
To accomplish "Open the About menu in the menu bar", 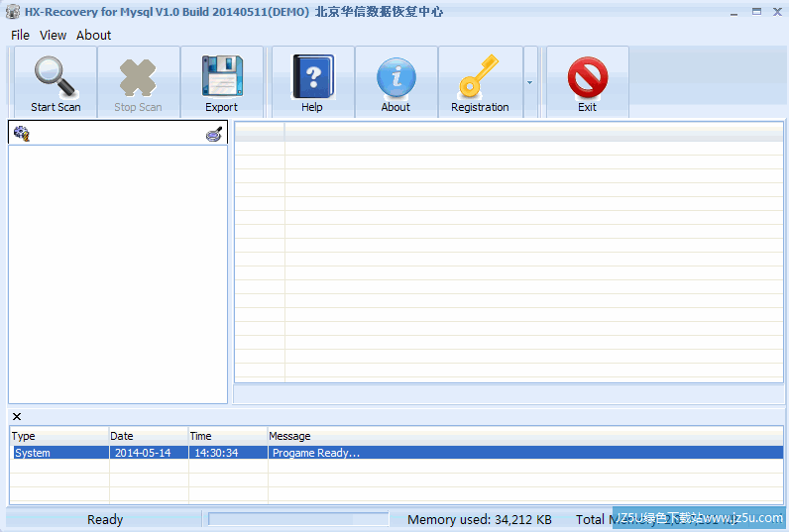I will (x=93, y=36).
